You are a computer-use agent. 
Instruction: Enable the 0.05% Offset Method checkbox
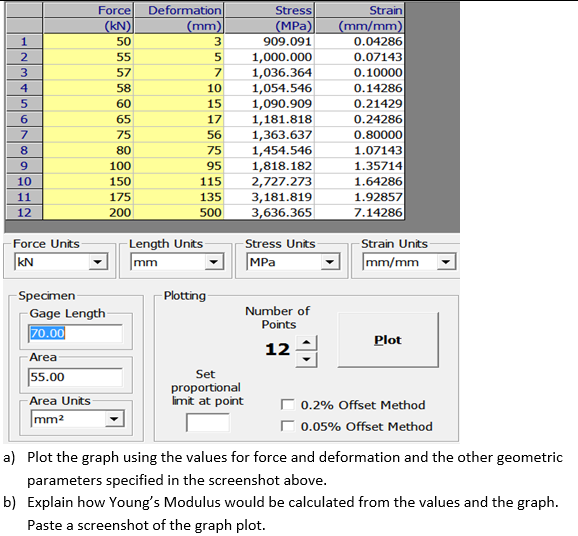click(x=288, y=426)
